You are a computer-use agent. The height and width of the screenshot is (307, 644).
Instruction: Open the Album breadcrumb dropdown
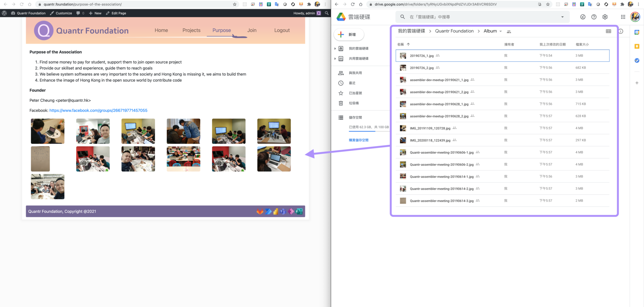[500, 31]
